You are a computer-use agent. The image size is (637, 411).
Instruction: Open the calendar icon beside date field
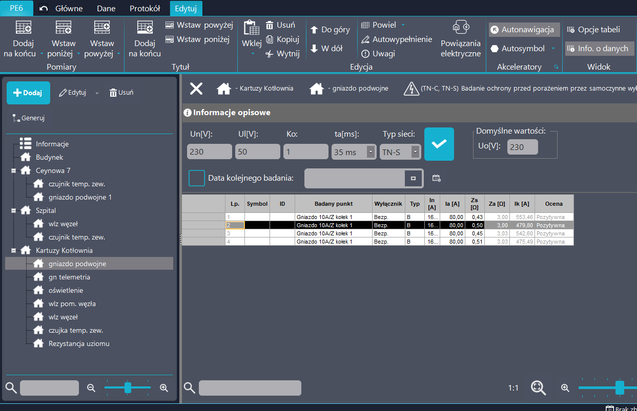436,178
